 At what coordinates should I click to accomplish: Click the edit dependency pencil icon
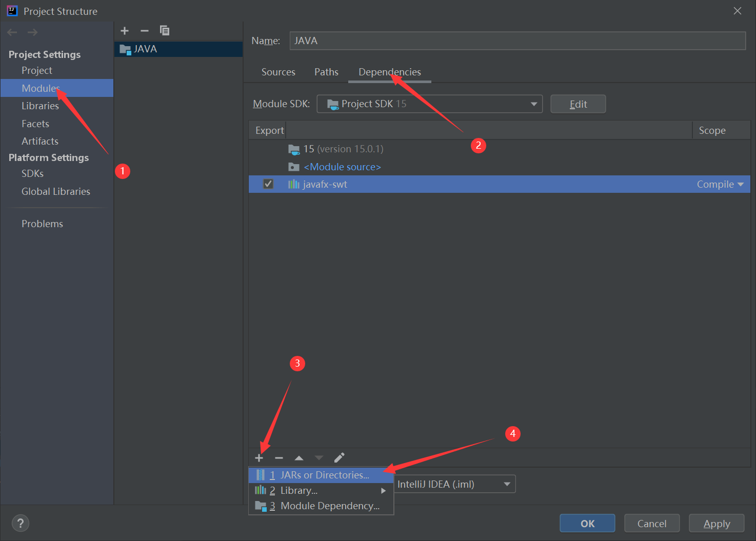tap(339, 457)
